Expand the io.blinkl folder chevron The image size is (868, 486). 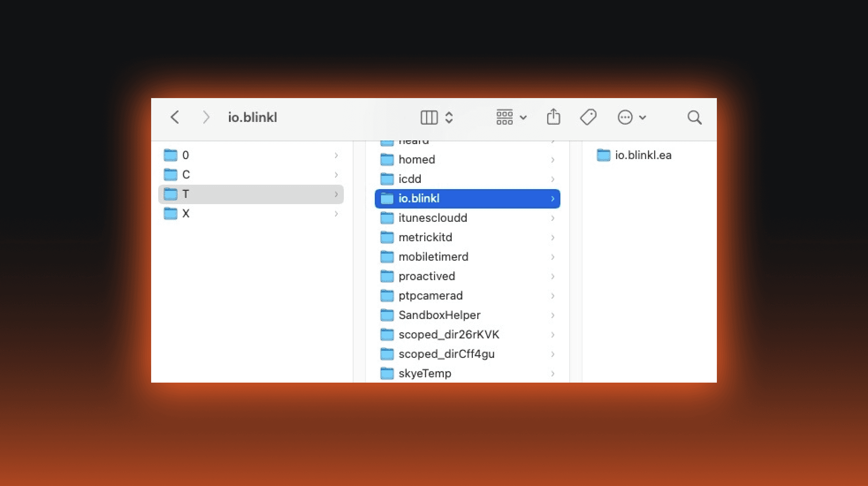(552, 199)
